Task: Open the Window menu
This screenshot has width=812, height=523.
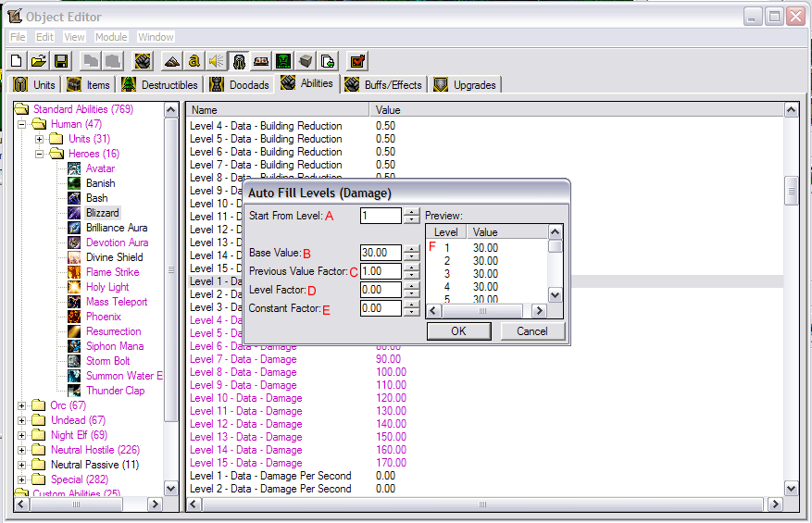Action: click(x=156, y=37)
